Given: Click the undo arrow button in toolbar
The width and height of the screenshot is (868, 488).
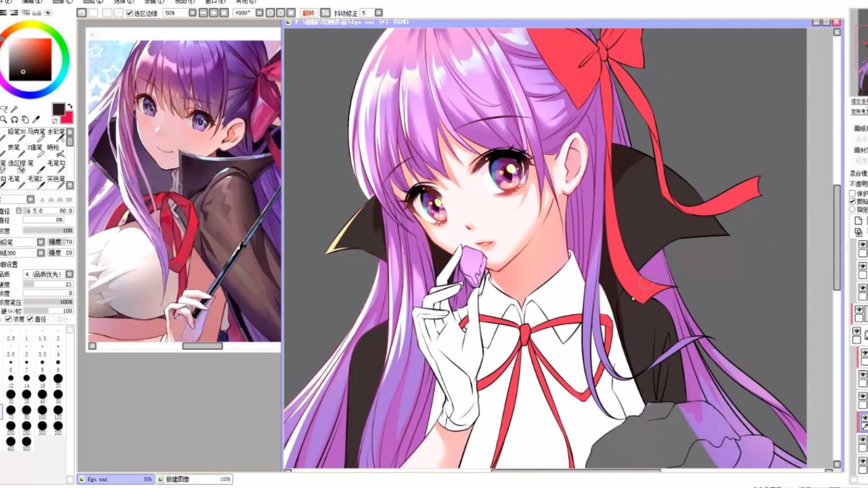Looking at the screenshot, I should pyautogui.click(x=81, y=13).
